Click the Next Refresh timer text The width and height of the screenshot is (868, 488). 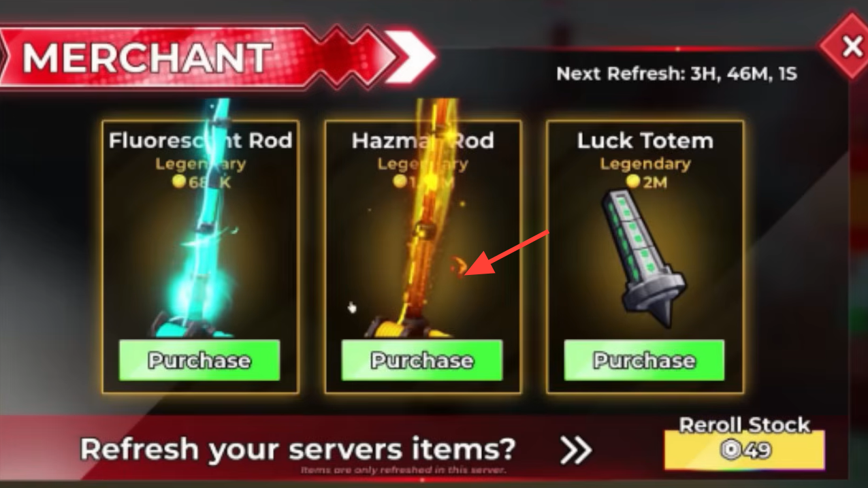pos(677,74)
